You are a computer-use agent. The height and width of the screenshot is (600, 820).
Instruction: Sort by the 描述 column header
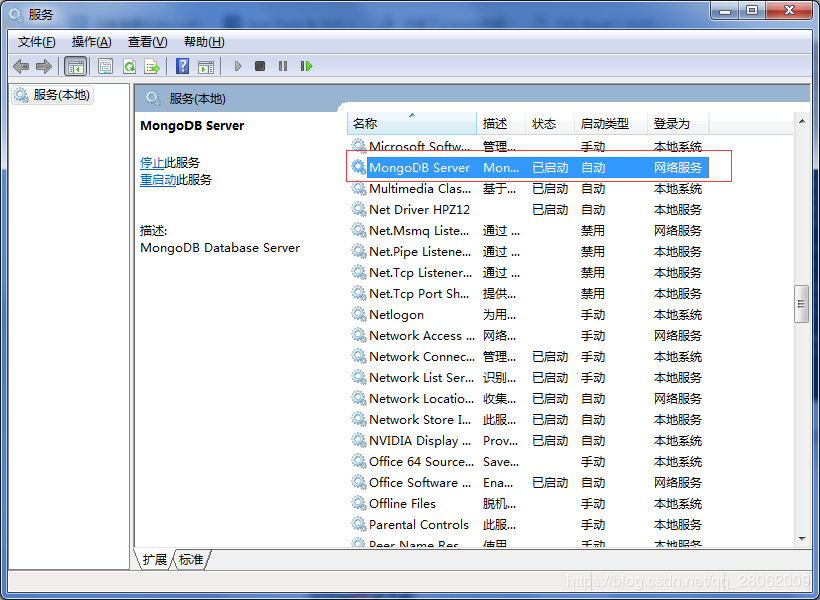(x=500, y=123)
